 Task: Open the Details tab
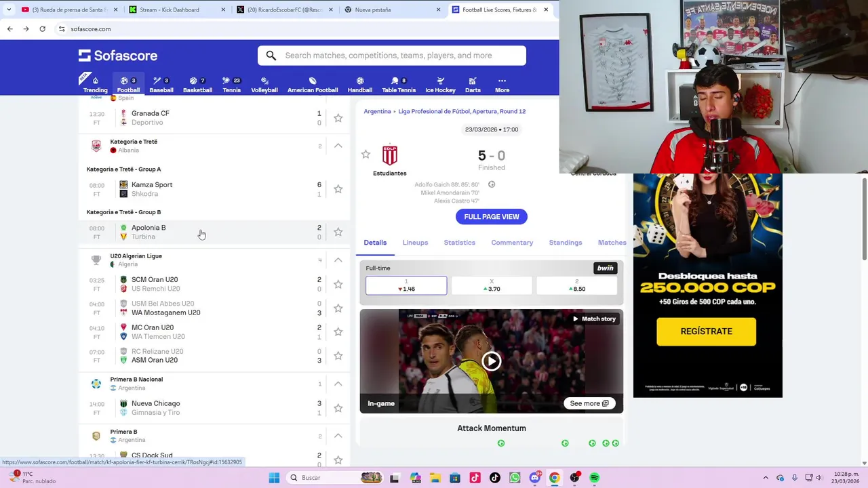click(x=375, y=243)
